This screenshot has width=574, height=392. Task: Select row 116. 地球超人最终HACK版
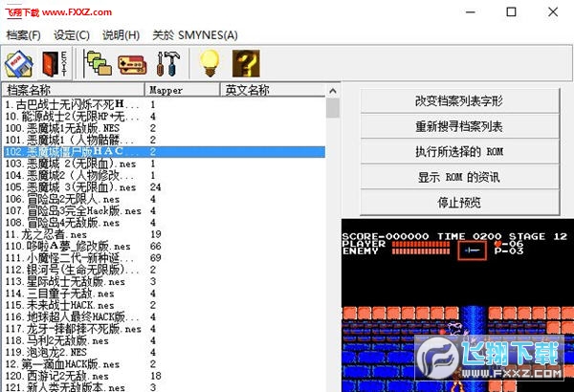[164, 317]
